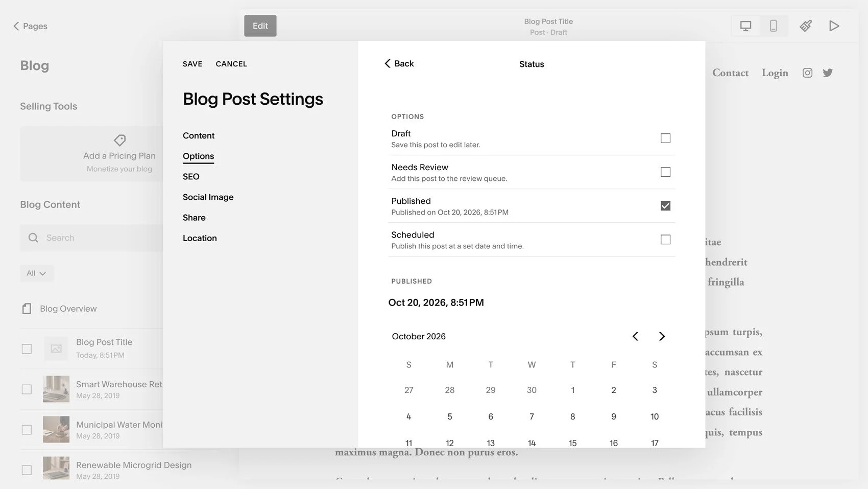
Task: Switch to mobile preview icon
Action: 774,26
